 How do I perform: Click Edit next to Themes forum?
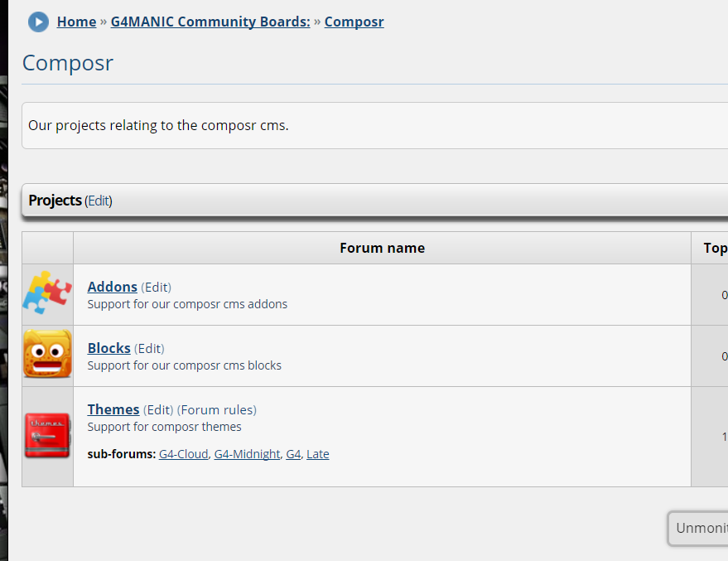(x=158, y=410)
